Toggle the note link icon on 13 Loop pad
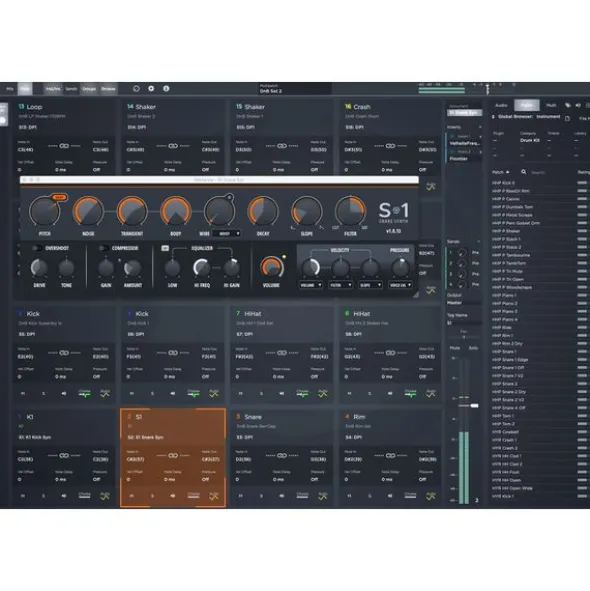 coord(64,146)
